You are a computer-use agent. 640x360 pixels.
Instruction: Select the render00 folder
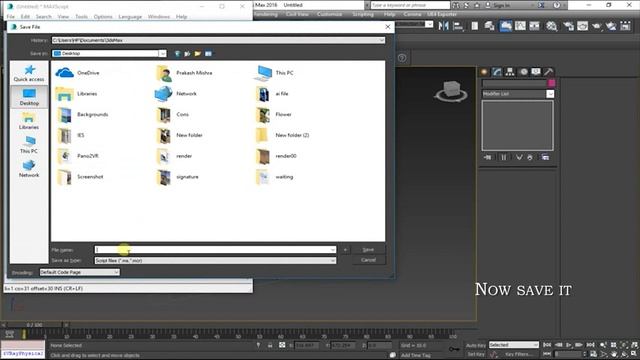(276, 156)
